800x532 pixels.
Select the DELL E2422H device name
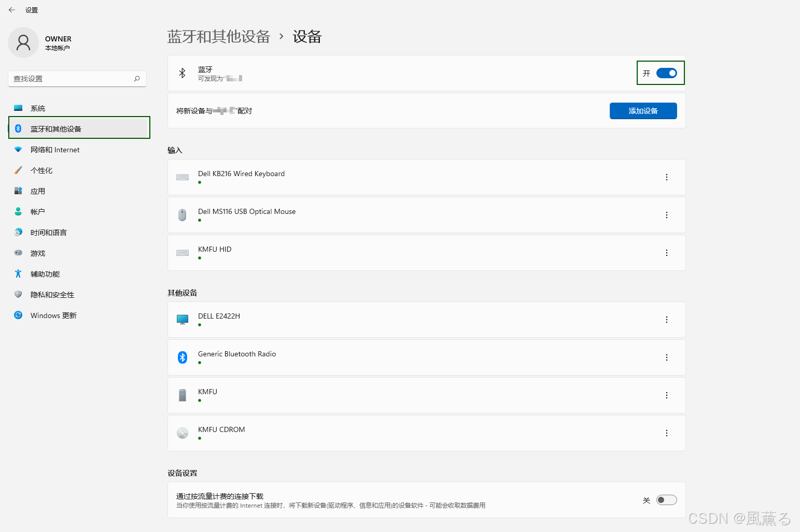pos(219,316)
